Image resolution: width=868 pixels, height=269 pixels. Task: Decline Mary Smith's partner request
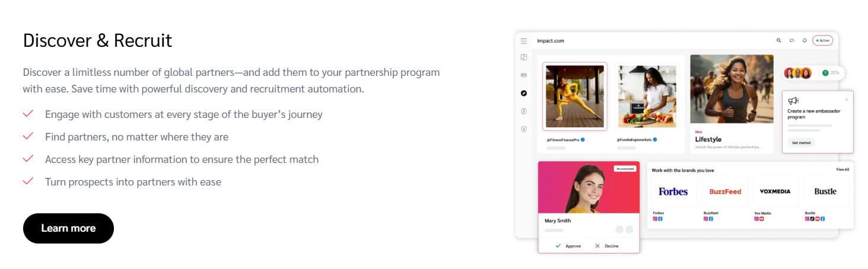(x=606, y=246)
